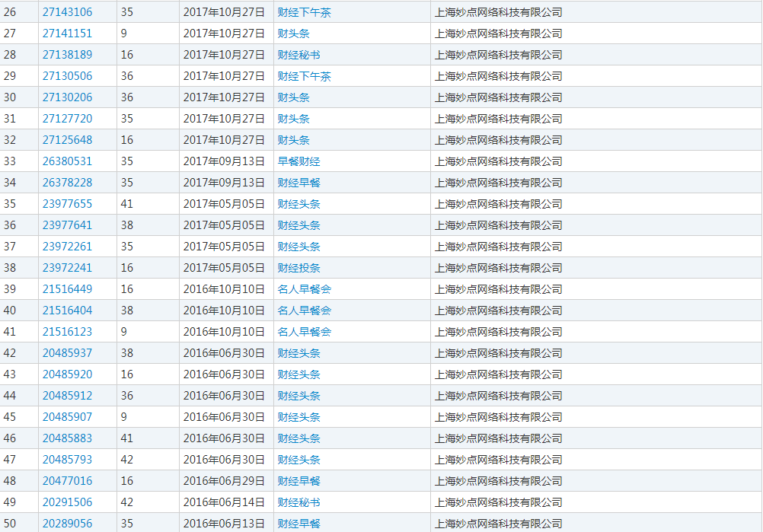Select applicant 上海妙点网络科技有限公司 in row 50
The height and width of the screenshot is (532, 763).
coord(498,524)
